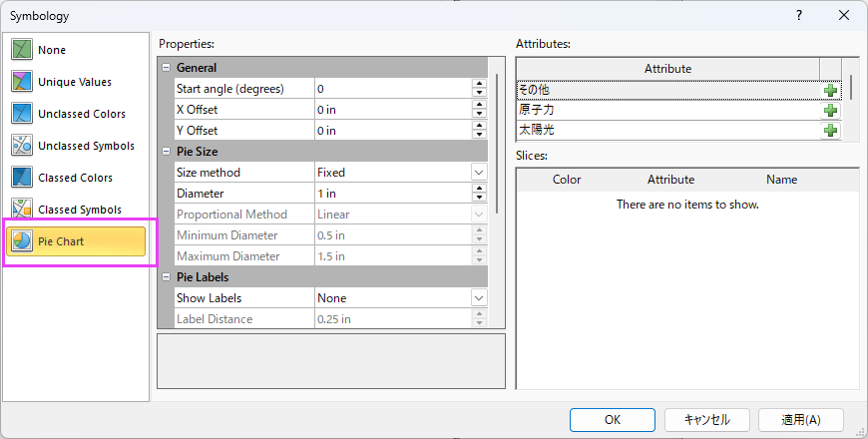This screenshot has width=868, height=439.
Task: Select the Classed Colors icon
Action: (22, 178)
